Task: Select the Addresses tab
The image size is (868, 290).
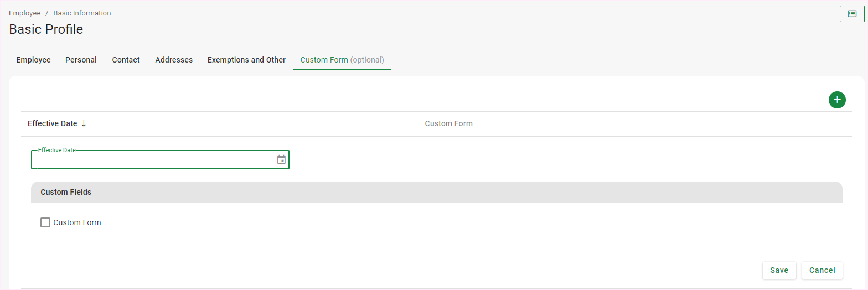Action: [x=174, y=60]
